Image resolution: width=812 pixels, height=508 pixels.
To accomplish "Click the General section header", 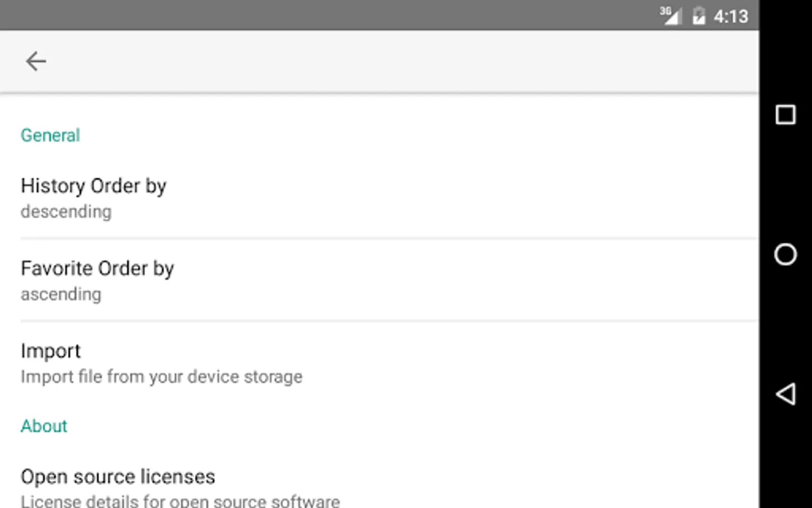I will 50,135.
